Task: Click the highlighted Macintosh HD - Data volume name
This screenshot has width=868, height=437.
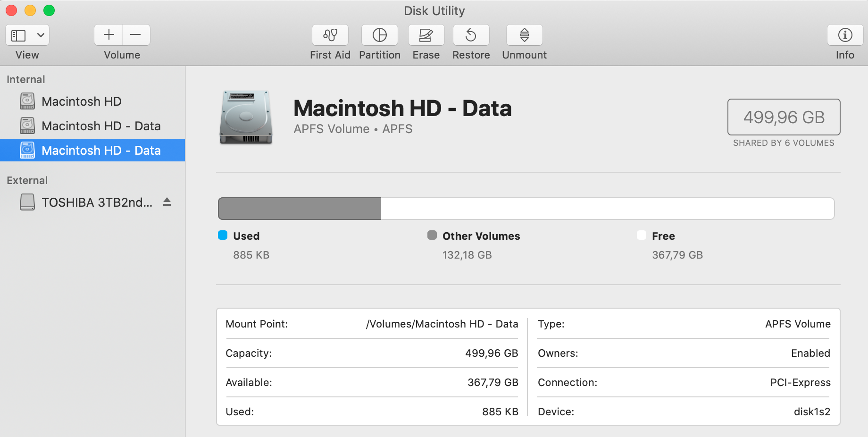Action: [101, 151]
